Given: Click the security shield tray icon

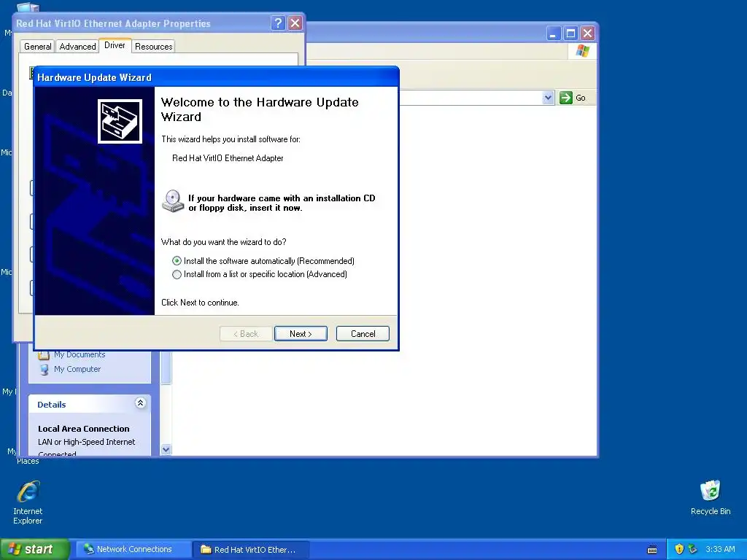Looking at the screenshot, I should (x=679, y=549).
